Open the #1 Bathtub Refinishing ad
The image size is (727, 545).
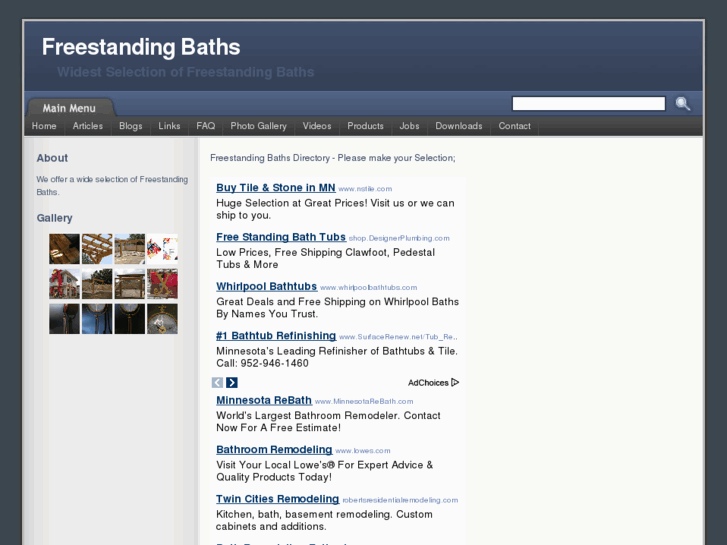click(276, 336)
